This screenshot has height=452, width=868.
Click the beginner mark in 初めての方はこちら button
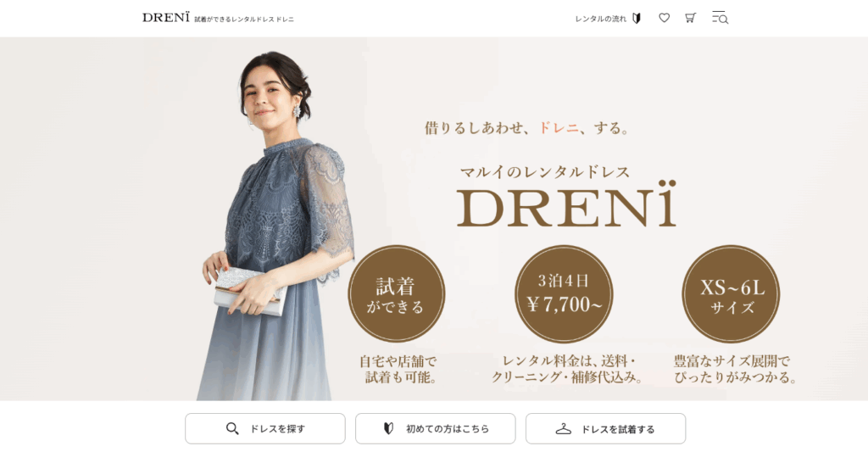(388, 429)
